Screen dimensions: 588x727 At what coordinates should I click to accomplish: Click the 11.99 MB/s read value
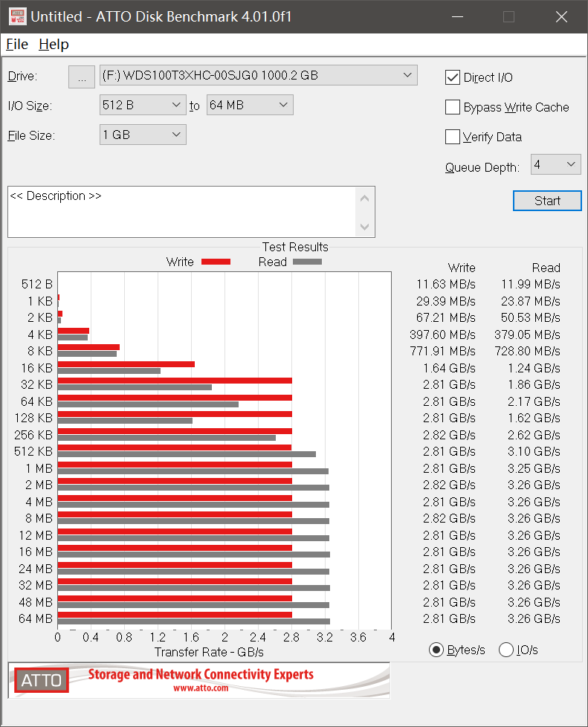pos(531,284)
